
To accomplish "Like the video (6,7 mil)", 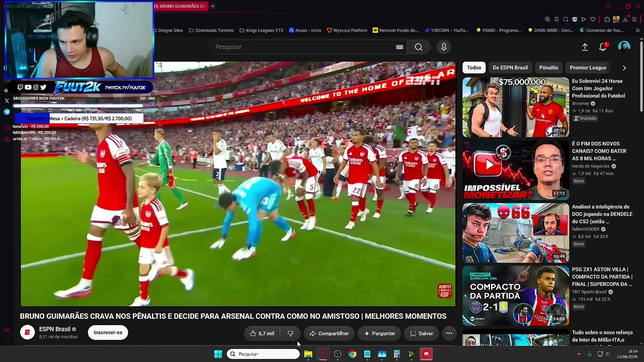I will tap(262, 333).
